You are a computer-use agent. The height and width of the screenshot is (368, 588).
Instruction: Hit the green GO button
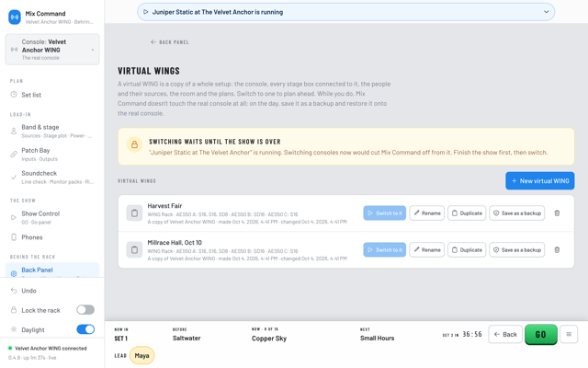coord(541,334)
